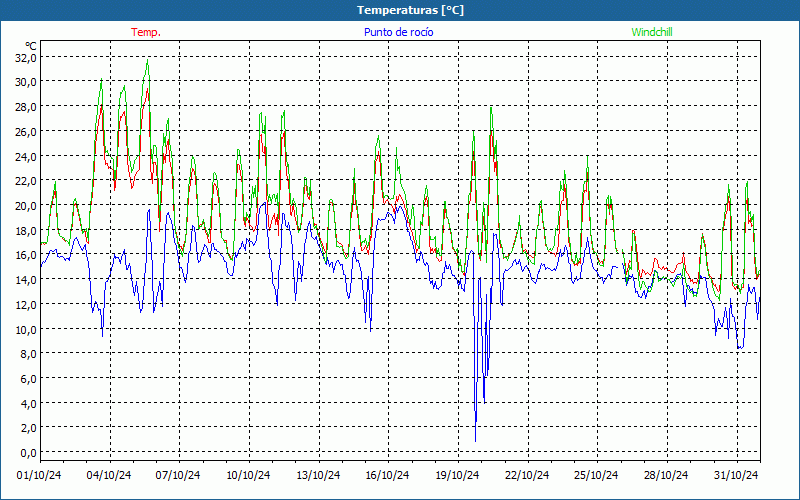Click the 20,0 y-axis value
Viewport: 800px width, 500px height.
coord(26,205)
